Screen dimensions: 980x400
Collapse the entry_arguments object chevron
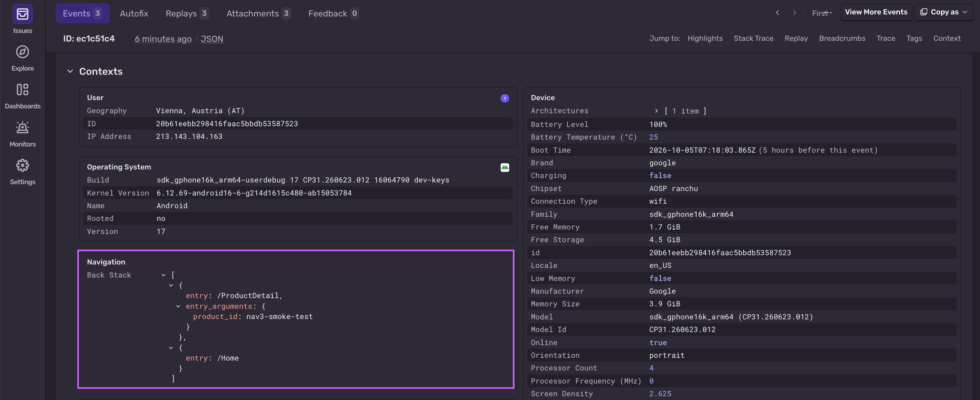click(178, 306)
